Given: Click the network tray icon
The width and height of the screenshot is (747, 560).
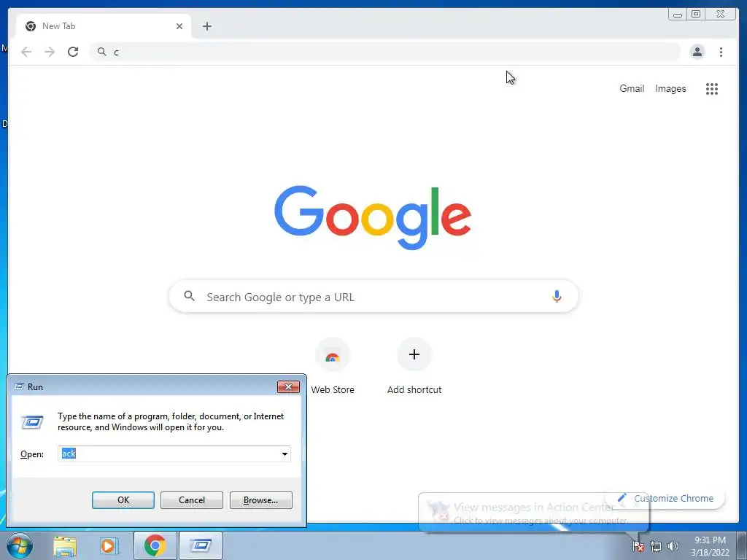Looking at the screenshot, I should [x=656, y=546].
